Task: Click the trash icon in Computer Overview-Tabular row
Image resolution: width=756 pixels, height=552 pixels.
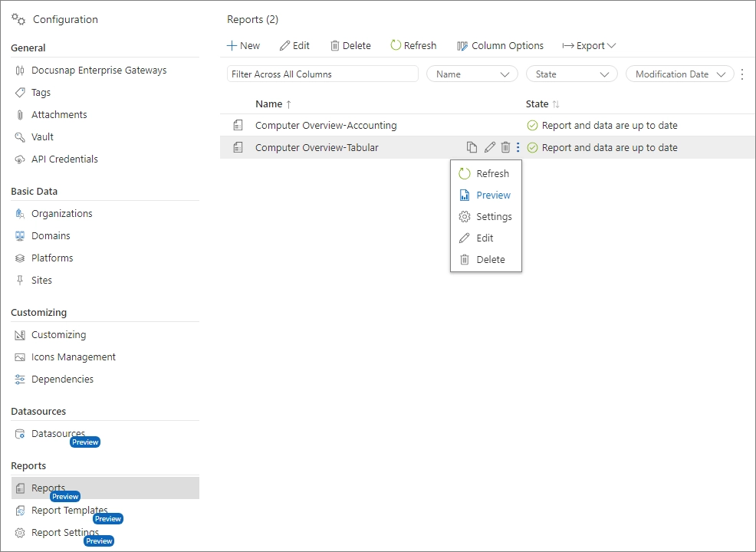Action: pos(505,147)
